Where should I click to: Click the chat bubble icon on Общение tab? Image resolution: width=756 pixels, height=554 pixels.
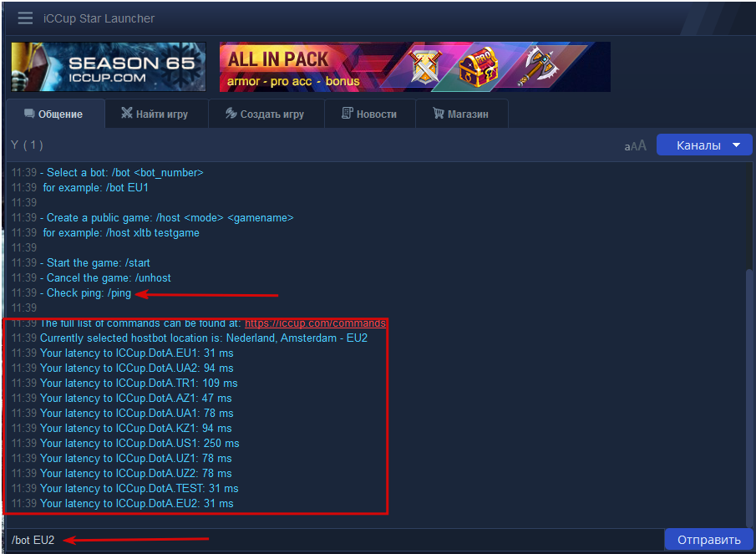point(29,114)
